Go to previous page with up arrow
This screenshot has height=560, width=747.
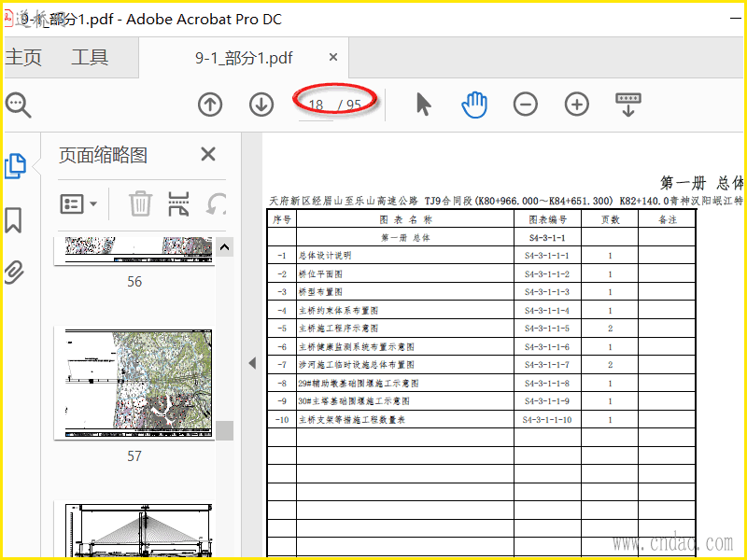click(210, 105)
